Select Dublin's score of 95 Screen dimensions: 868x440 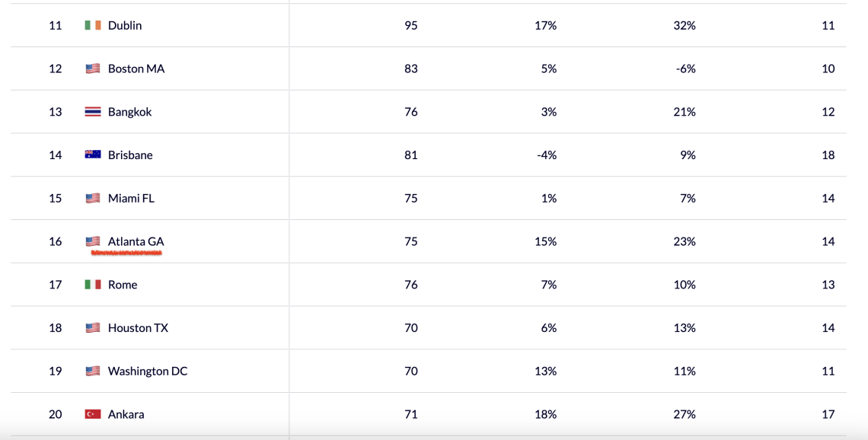pos(411,25)
